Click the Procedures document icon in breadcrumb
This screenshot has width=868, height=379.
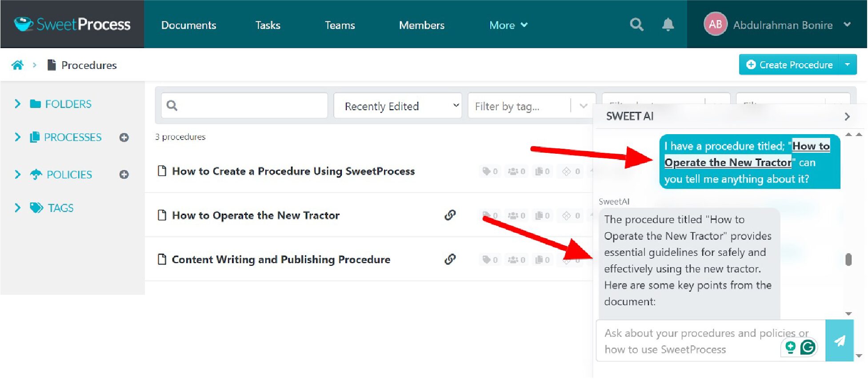(x=52, y=65)
